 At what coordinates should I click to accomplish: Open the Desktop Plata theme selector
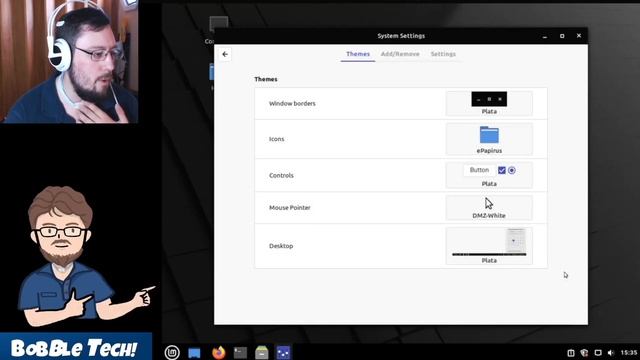tap(489, 246)
